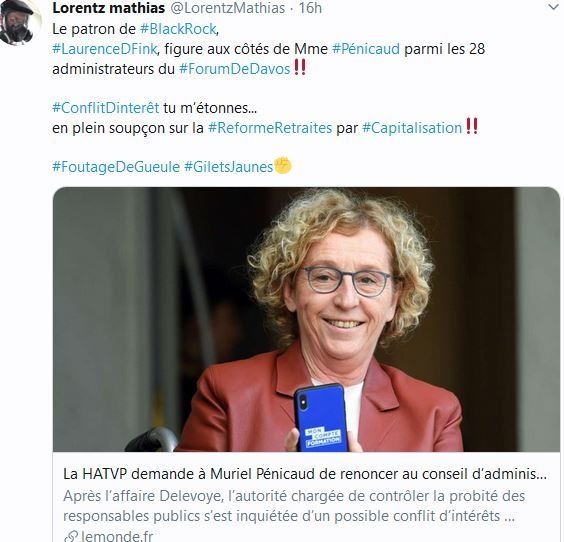Image resolution: width=564 pixels, height=542 pixels.
Task: Expand the tweet options chevron
Action: coord(552,7)
